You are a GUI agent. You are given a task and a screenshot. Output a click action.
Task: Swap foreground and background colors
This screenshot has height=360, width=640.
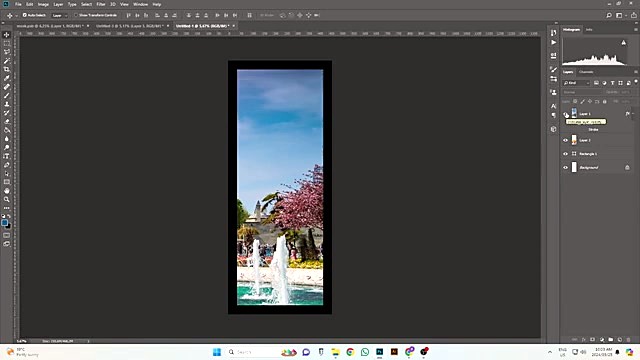(x=9, y=216)
